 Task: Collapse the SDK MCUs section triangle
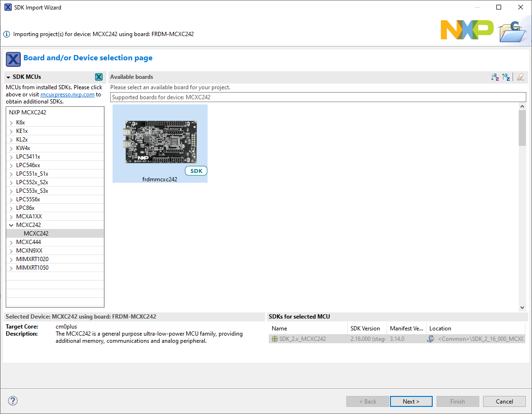click(x=9, y=77)
